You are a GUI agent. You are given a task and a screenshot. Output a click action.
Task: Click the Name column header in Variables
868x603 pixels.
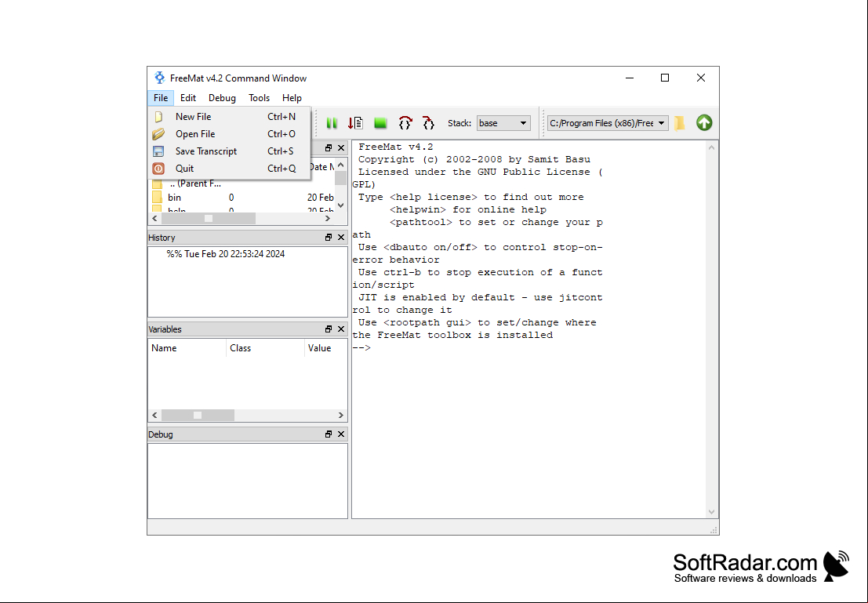[187, 348]
